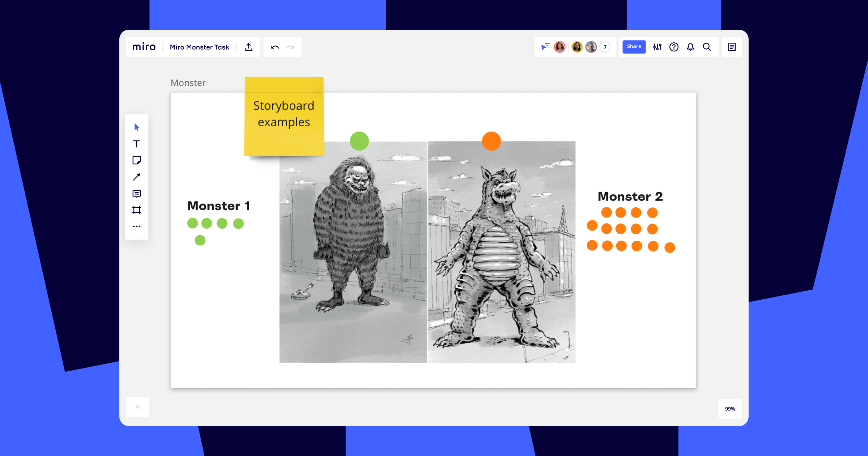Select the large orange dot above Monster 2 image
Viewport: 868px width, 456px height.
[492, 141]
